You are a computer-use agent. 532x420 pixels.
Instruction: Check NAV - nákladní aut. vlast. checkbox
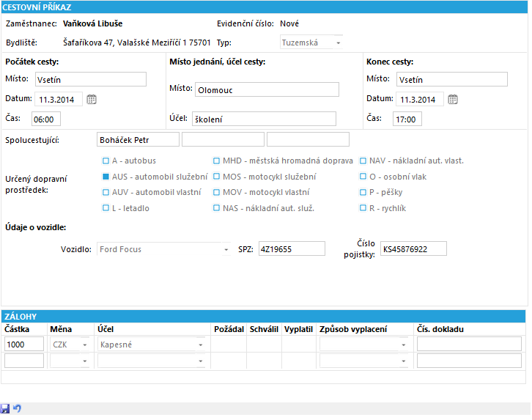(363, 161)
